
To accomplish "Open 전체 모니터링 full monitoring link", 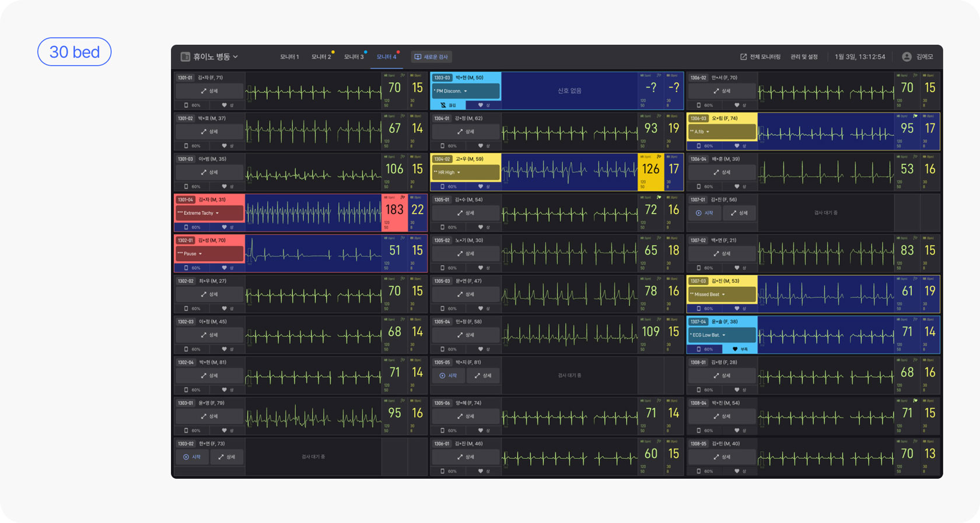I will tap(760, 57).
